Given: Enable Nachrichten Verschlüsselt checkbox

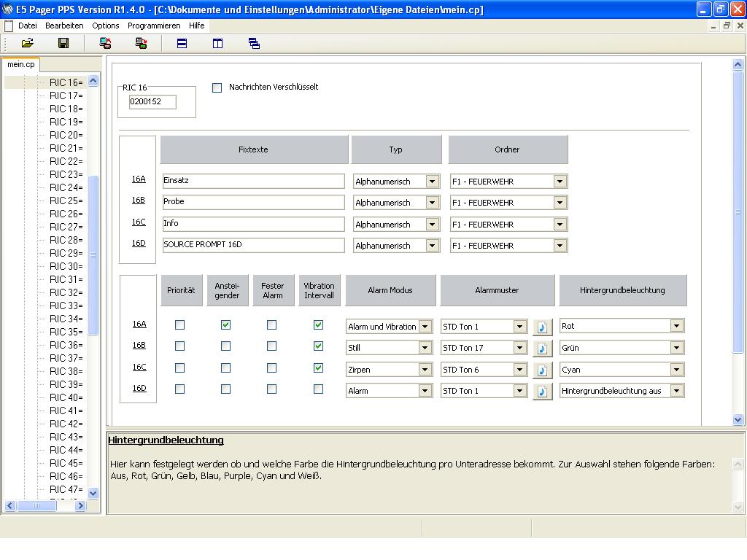Looking at the screenshot, I should 217,87.
